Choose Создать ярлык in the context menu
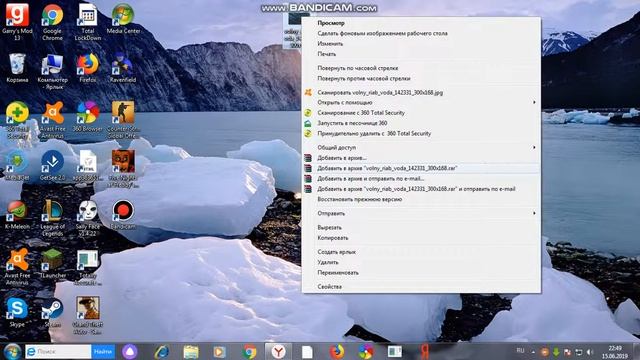The image size is (640, 360). [421, 252]
